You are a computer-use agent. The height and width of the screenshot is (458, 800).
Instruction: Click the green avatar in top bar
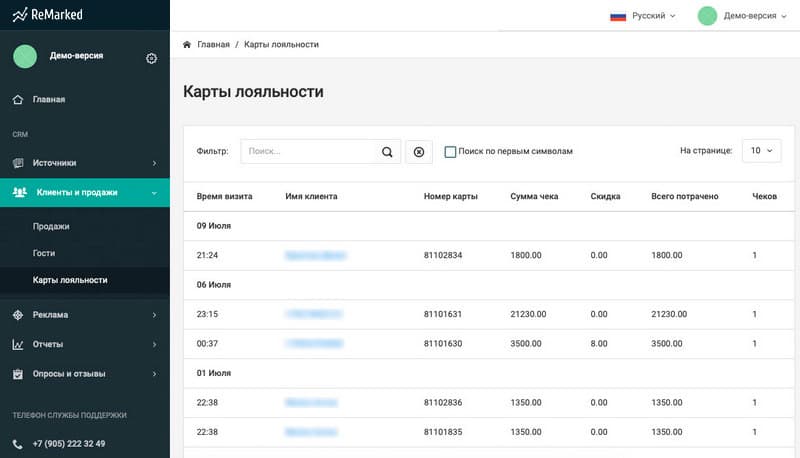pos(707,16)
